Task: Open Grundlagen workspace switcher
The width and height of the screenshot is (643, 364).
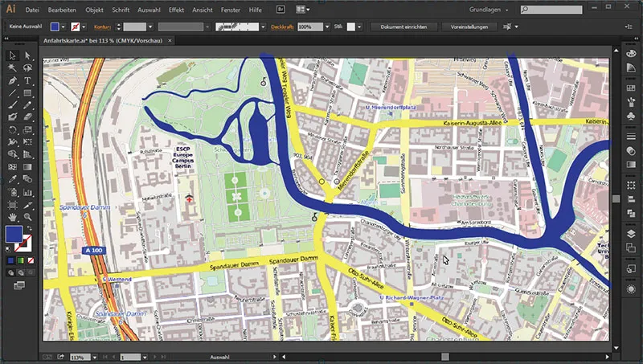Action: (489, 10)
